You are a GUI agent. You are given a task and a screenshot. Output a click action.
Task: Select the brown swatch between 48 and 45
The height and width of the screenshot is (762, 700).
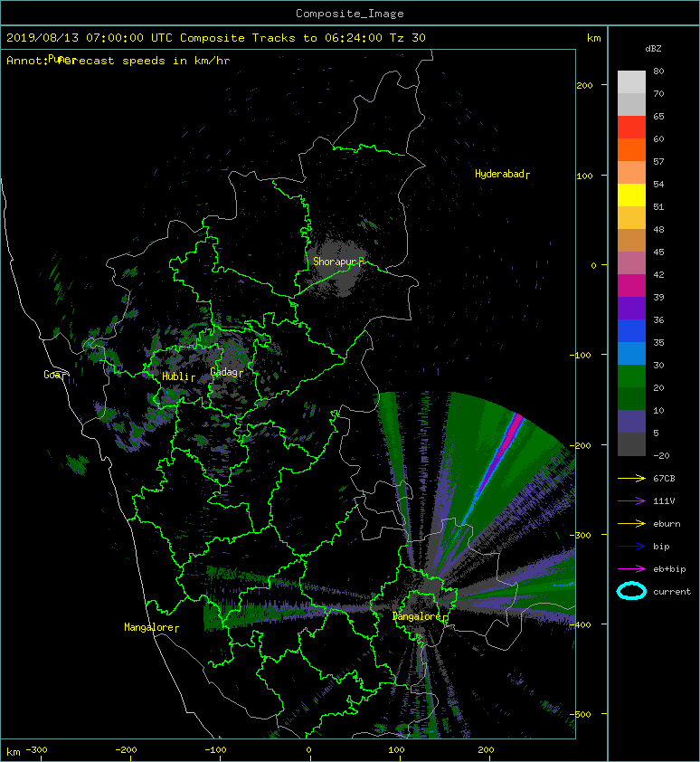(631, 240)
